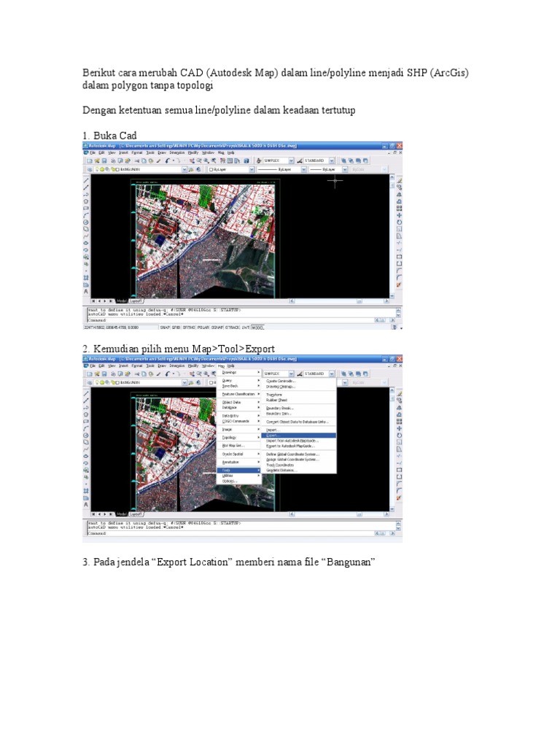Viewport: 560px width, 747px height.
Task: Select Rubber Sheet in the Tools submenu
Action: [x=298, y=400]
